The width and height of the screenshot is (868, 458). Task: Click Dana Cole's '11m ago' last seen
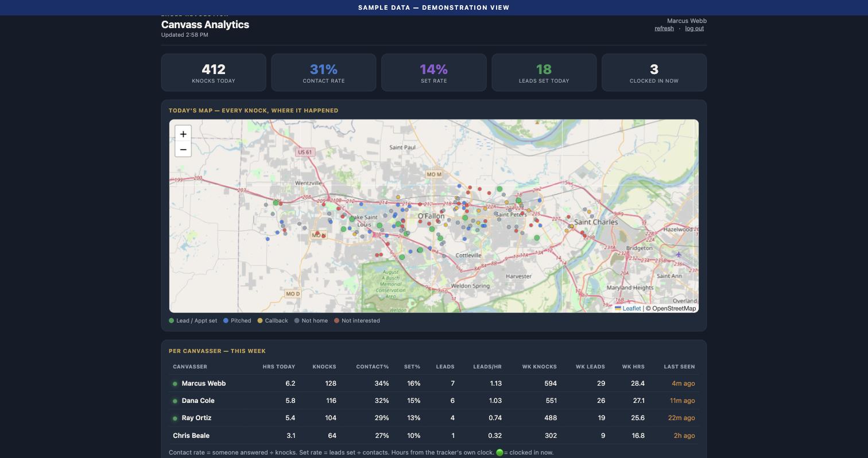point(682,401)
